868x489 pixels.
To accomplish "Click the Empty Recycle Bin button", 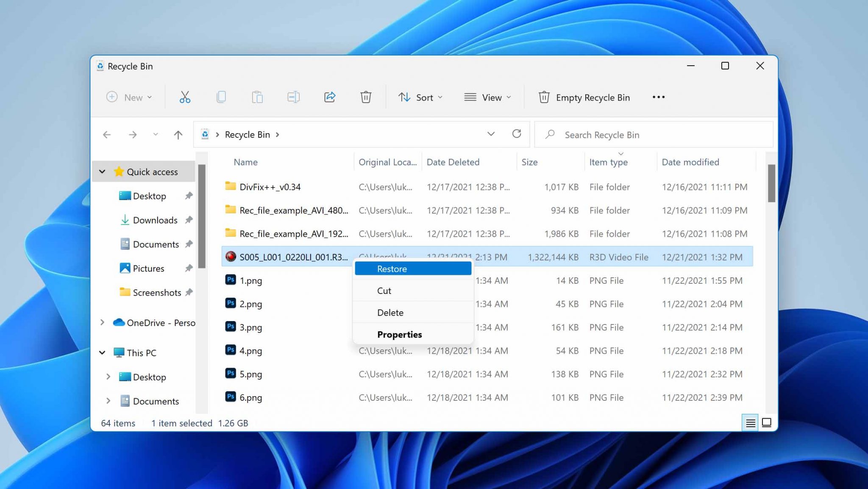I will click(x=586, y=97).
